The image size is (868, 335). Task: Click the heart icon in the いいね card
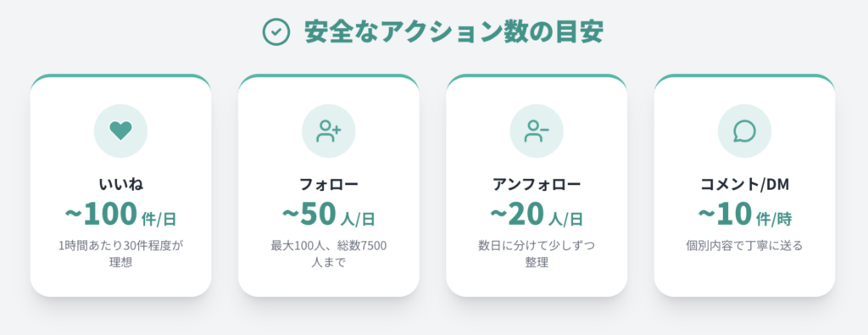120,131
